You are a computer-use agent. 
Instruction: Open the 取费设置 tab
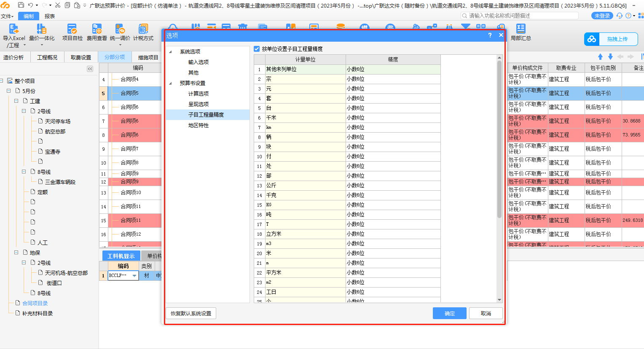(81, 57)
